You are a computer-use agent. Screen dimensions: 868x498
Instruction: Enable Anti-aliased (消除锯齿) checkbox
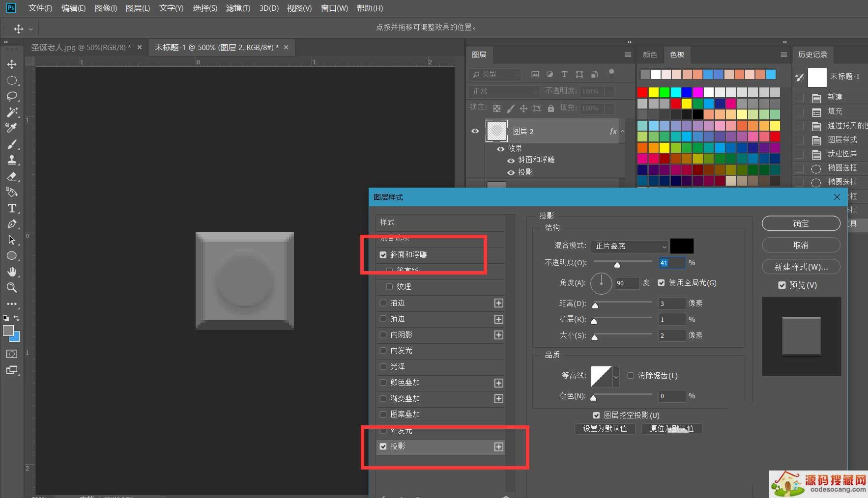pos(631,376)
